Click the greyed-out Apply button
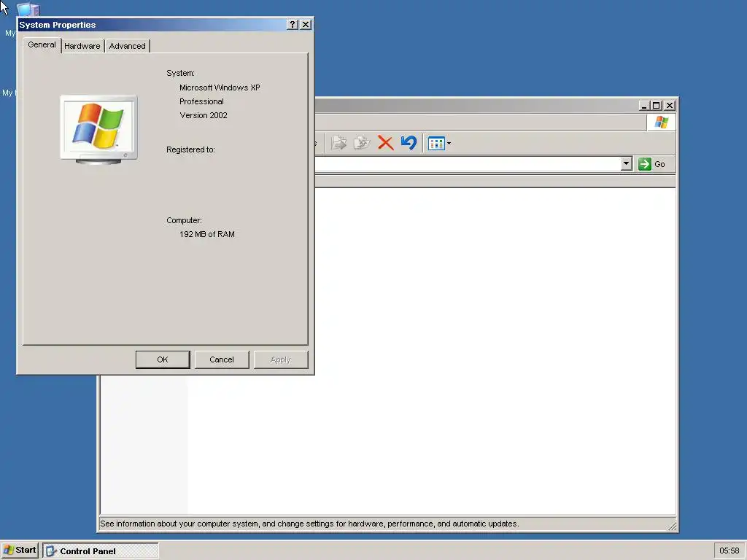This screenshot has width=747, height=560. (x=281, y=359)
